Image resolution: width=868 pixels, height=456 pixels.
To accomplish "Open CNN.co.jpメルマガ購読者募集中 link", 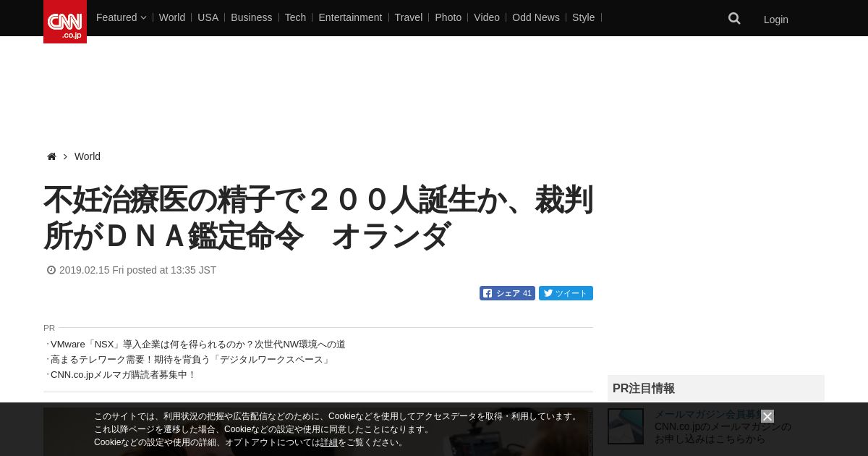I will (x=124, y=375).
